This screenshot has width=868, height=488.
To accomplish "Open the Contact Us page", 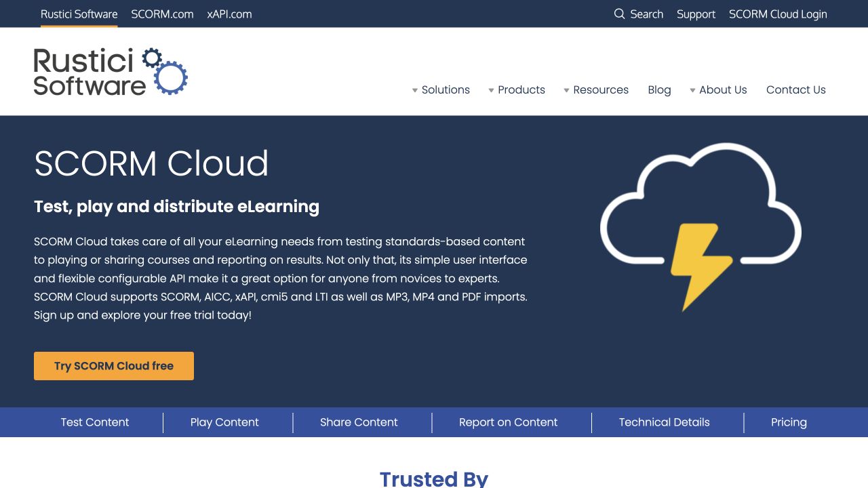I will [x=796, y=89].
